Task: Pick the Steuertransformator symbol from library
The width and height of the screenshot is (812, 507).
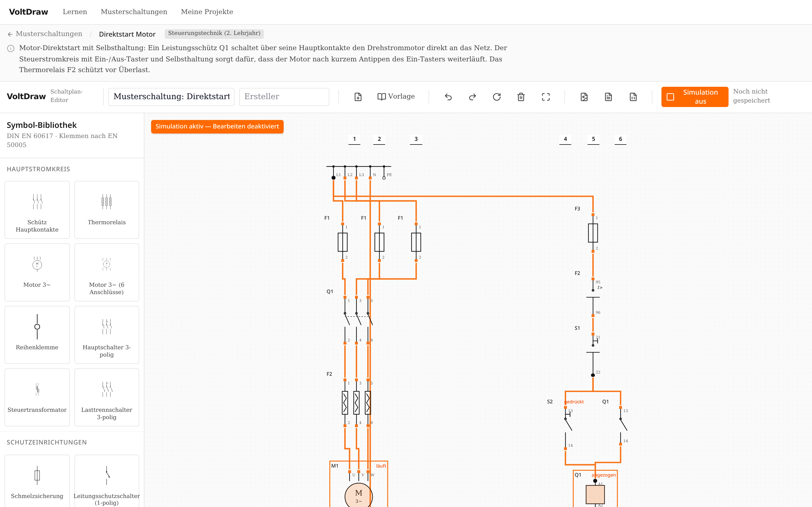Action: pyautogui.click(x=37, y=397)
